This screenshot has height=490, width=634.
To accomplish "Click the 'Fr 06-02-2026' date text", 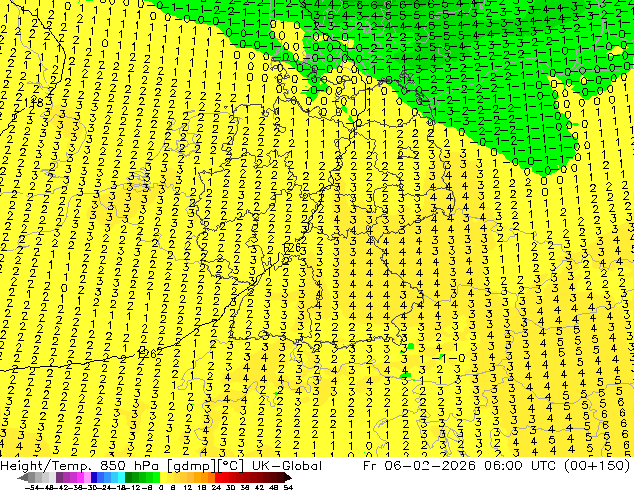I will tap(419, 466).
